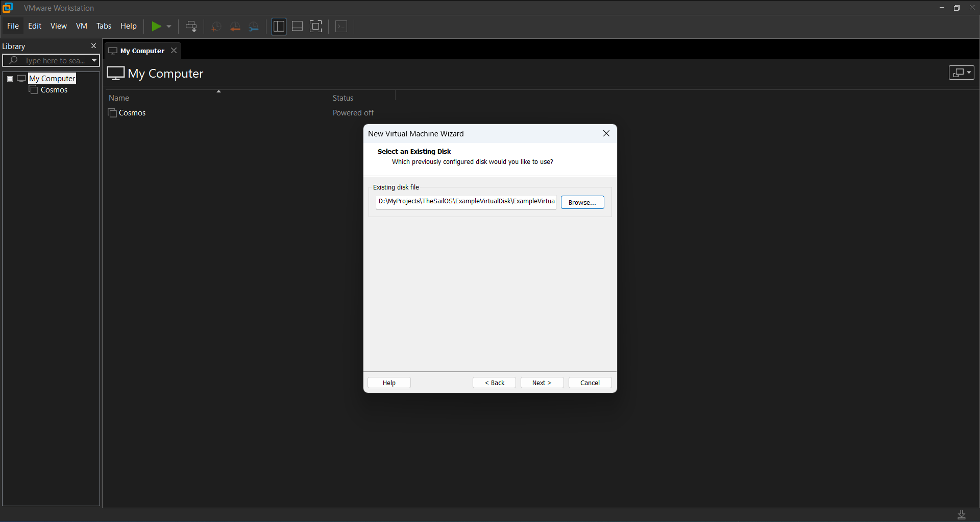Select the Cosmos VM in the list
The height and width of the screenshot is (522, 980).
[x=132, y=113]
